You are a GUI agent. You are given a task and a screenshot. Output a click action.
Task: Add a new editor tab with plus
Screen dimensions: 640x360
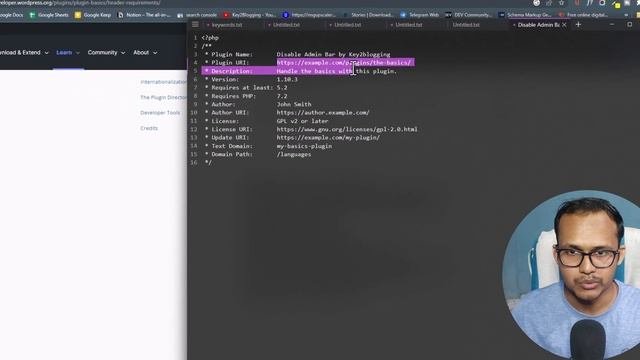(x=578, y=24)
